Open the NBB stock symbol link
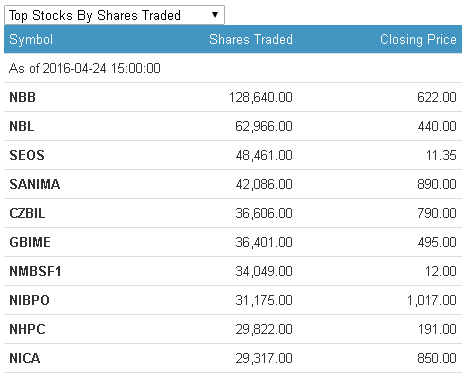This screenshot has height=379, width=466. 22,97
